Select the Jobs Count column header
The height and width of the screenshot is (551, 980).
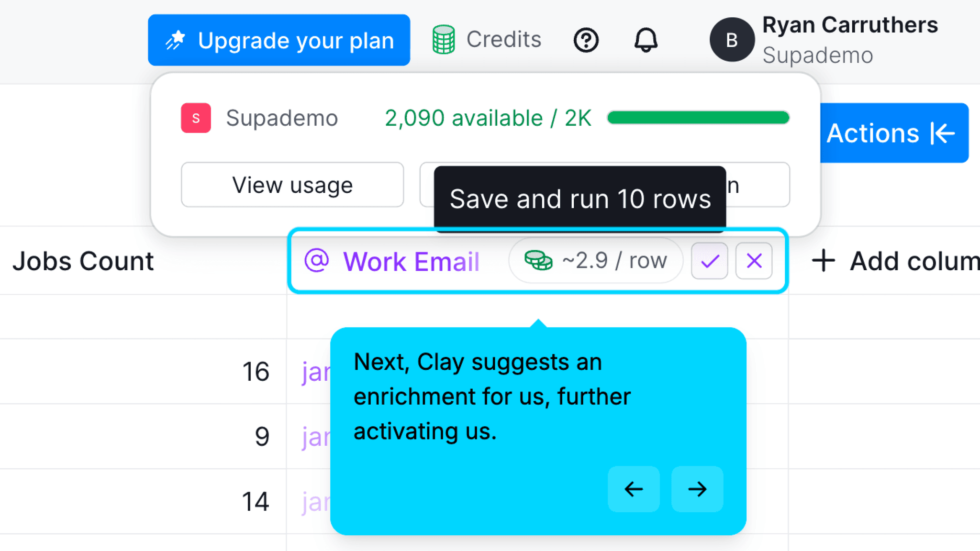(x=83, y=261)
